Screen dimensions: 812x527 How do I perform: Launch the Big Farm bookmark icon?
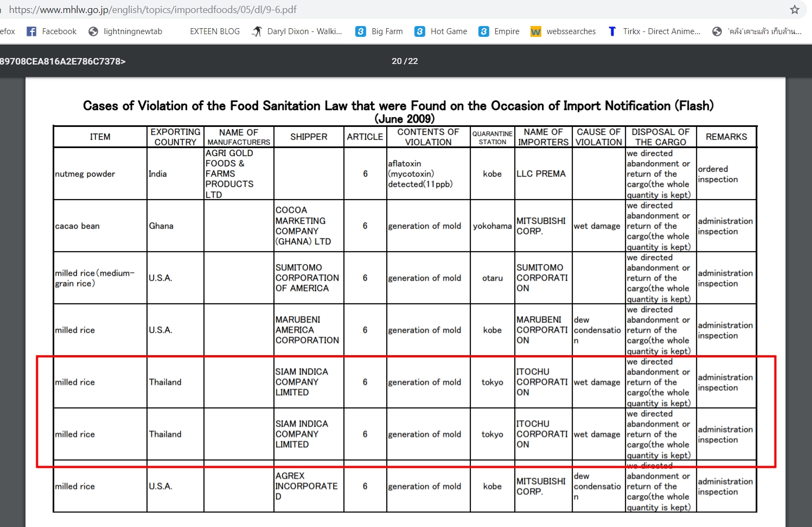[x=361, y=31]
